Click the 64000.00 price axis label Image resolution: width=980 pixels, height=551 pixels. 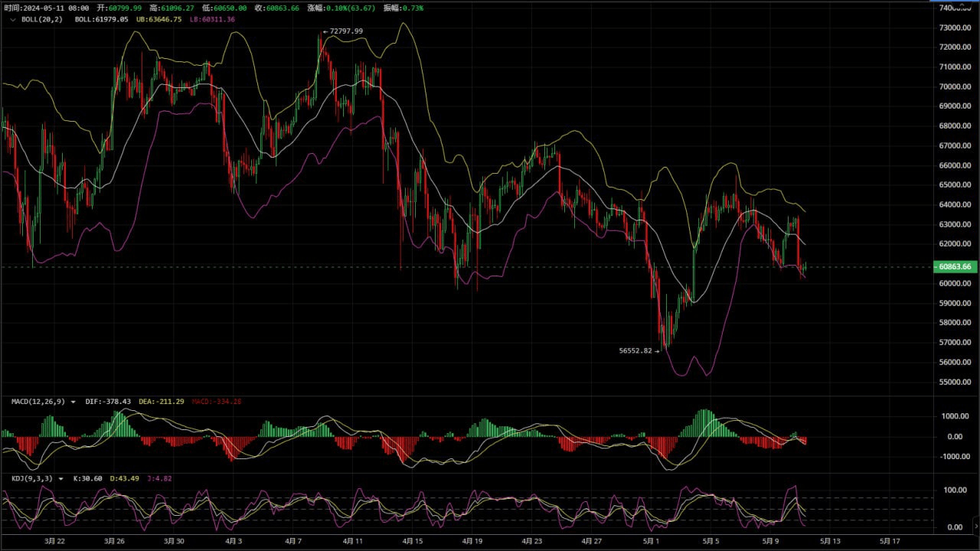click(955, 204)
